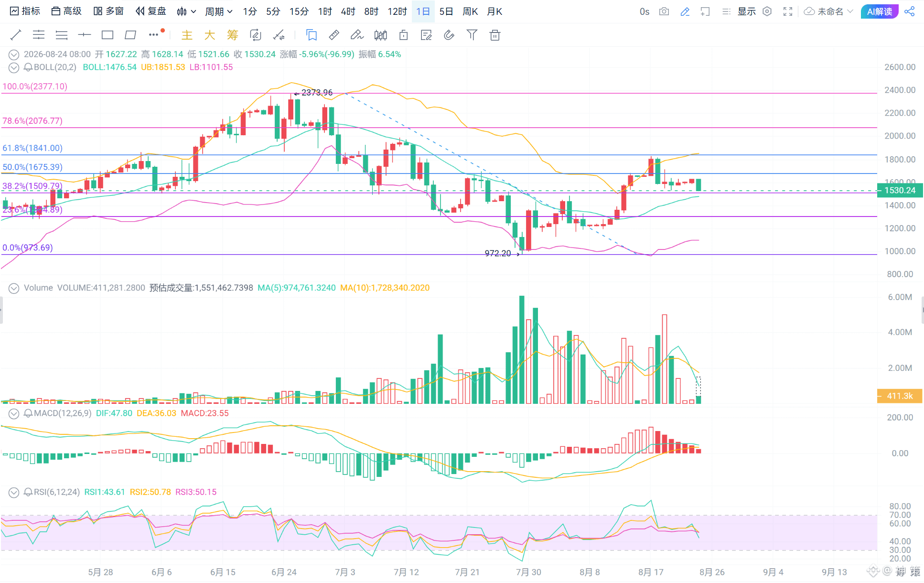Click the AI解读 button
Image resolution: width=924 pixels, height=583 pixels.
[880, 11]
